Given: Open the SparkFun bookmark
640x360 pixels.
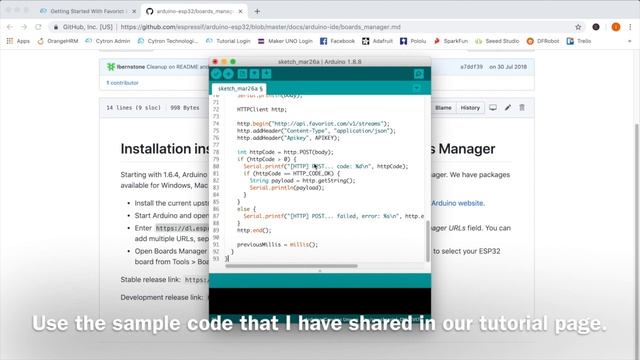Looking at the screenshot, I should click(451, 41).
